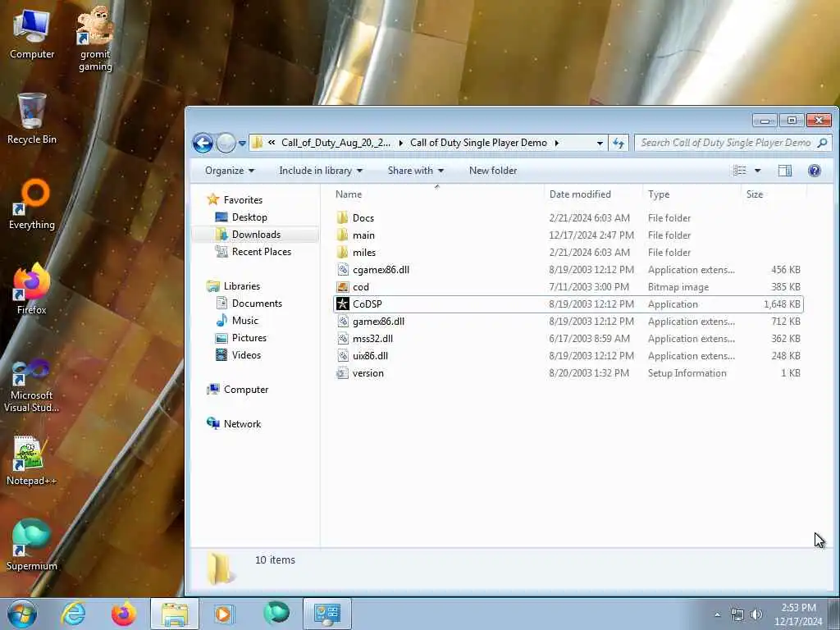Viewport: 840px width, 630px height.
Task: Select the Pictures library
Action: pyautogui.click(x=249, y=337)
